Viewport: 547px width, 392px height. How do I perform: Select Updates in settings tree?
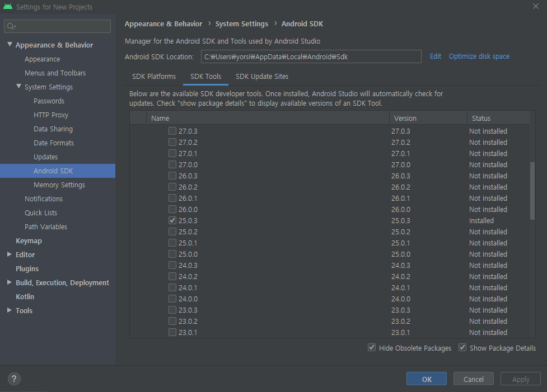46,157
